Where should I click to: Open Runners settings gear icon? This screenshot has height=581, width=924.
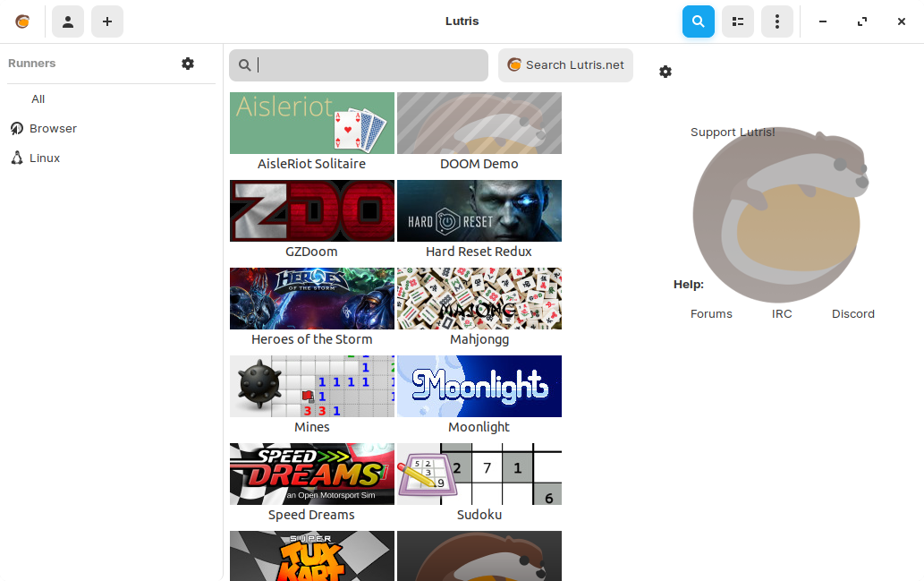pos(188,64)
